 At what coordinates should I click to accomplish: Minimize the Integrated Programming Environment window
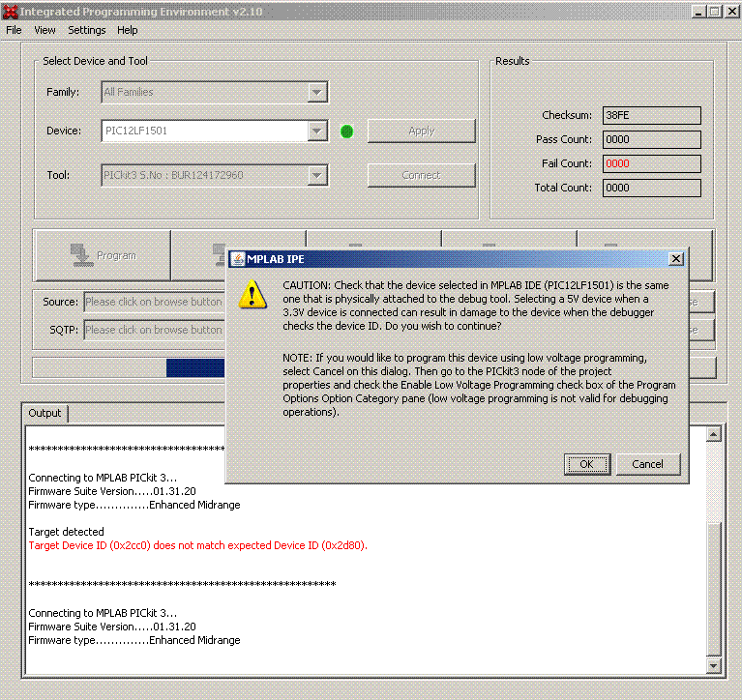tap(698, 12)
